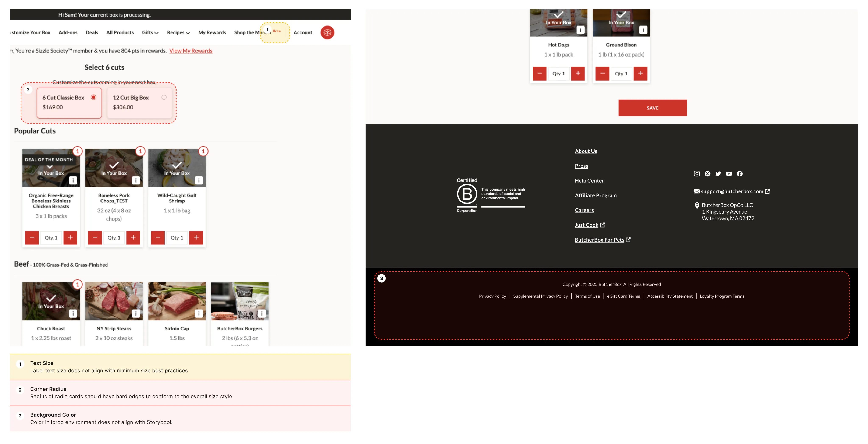Decrease quantity of Organic Chicken Breasts
The image size is (868, 444).
tap(32, 238)
